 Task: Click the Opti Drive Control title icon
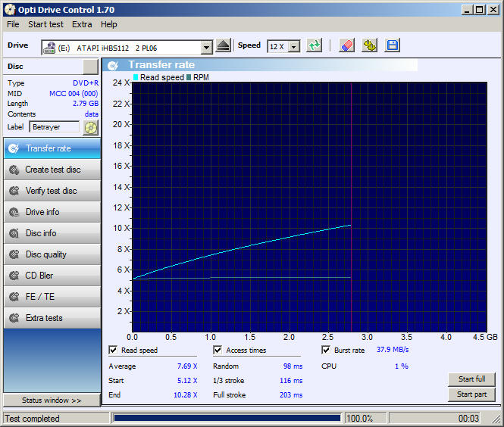coord(10,10)
